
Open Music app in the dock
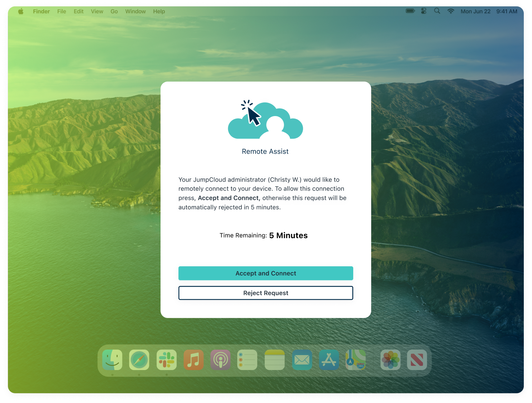pyautogui.click(x=193, y=360)
